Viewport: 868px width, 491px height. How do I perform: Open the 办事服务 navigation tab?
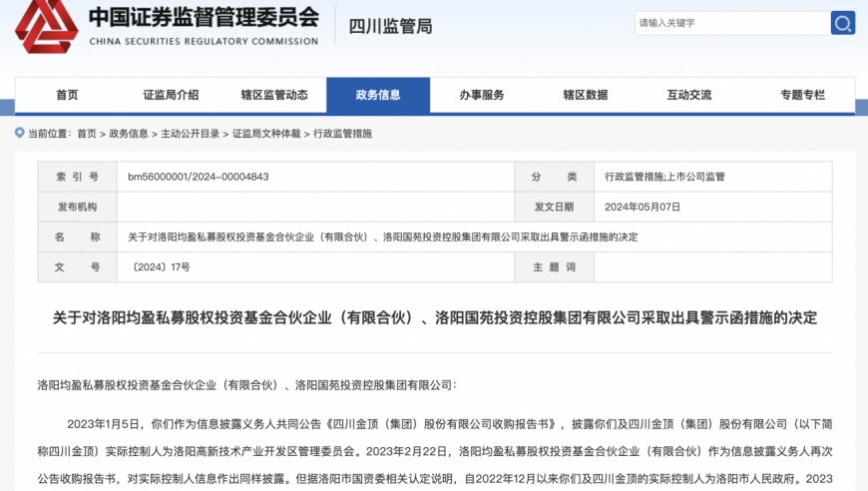[482, 95]
